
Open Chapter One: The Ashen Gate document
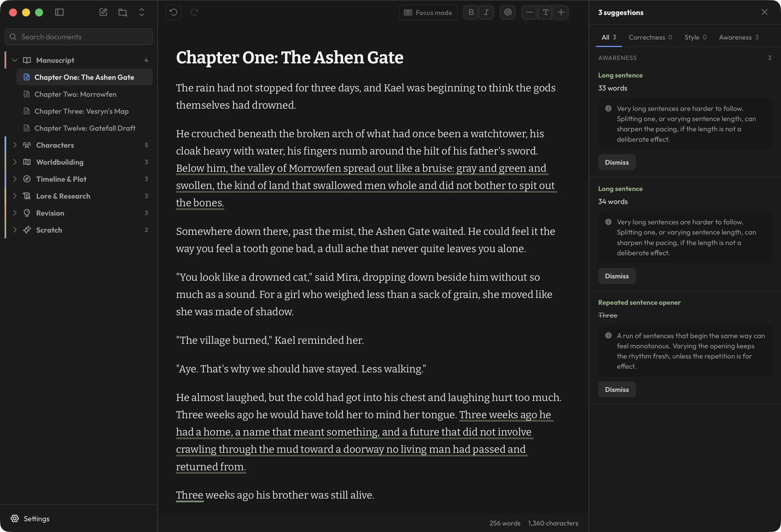pos(84,77)
